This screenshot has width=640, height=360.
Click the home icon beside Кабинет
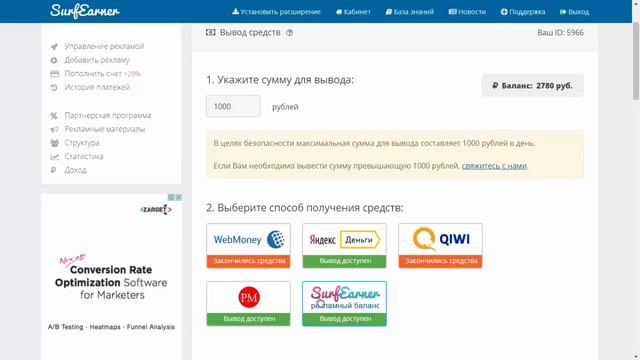point(339,11)
